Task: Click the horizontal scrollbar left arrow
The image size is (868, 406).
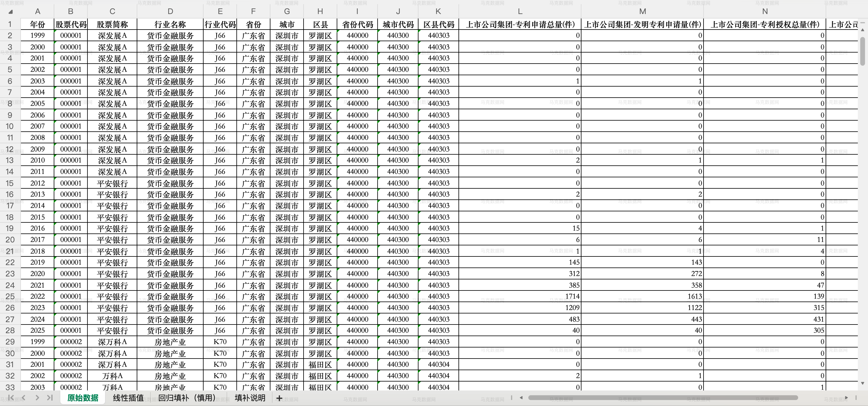Action: pyautogui.click(x=521, y=398)
